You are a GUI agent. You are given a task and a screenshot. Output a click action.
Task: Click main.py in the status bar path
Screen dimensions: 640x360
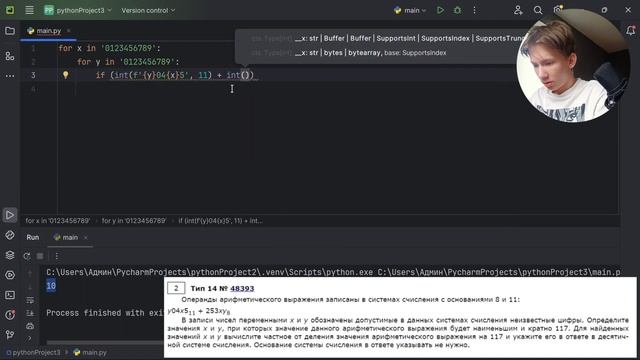tap(90, 352)
